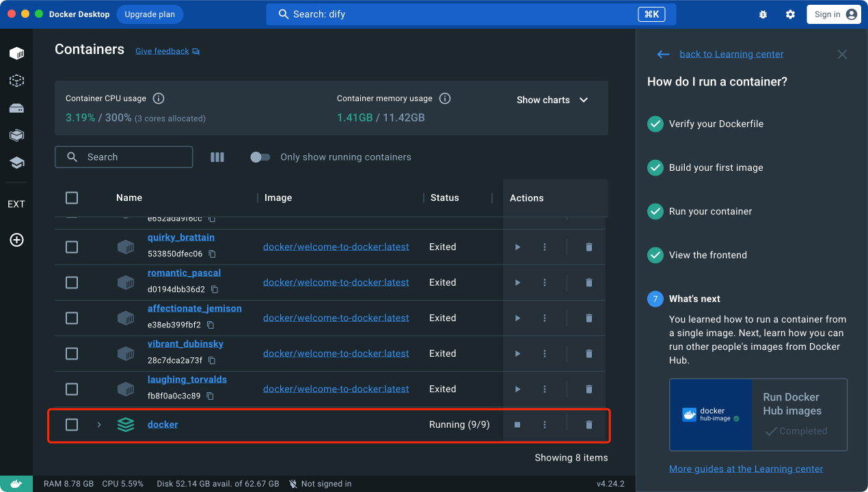Open Images view in sidebar

pyautogui.click(x=16, y=81)
